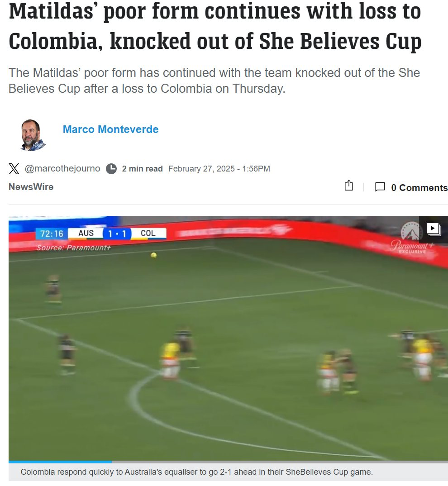Click the article publish date text
The image size is (448, 486).
[x=219, y=169]
